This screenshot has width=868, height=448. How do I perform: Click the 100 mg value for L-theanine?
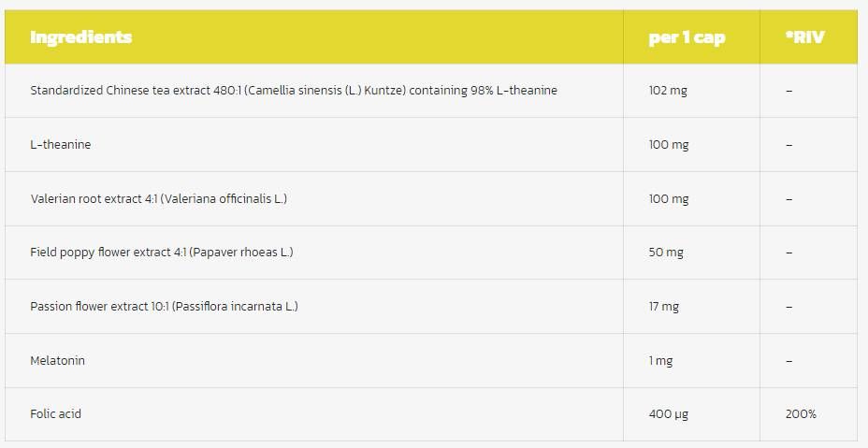(x=668, y=145)
